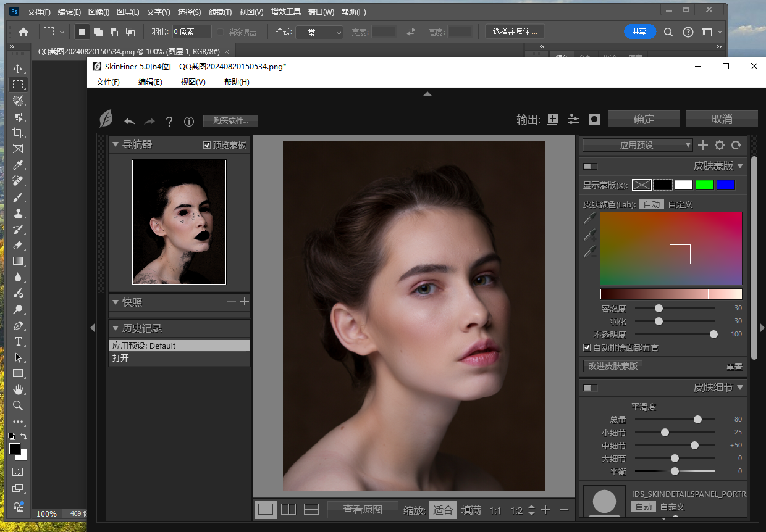Uncheck 自动排除面部五官 checkbox
Screen dimensions: 766x532
(587, 347)
